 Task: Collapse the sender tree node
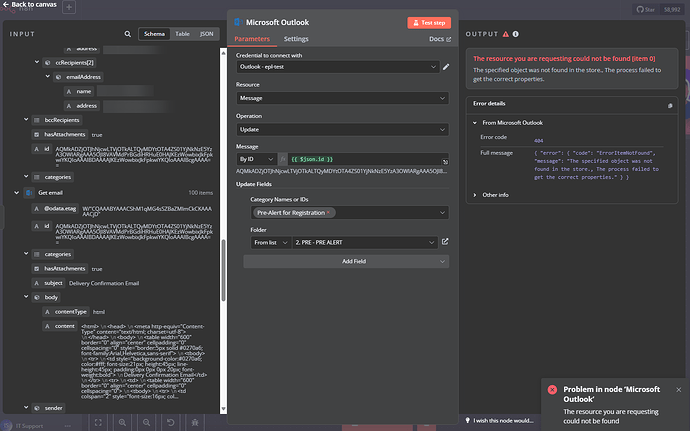[26, 407]
